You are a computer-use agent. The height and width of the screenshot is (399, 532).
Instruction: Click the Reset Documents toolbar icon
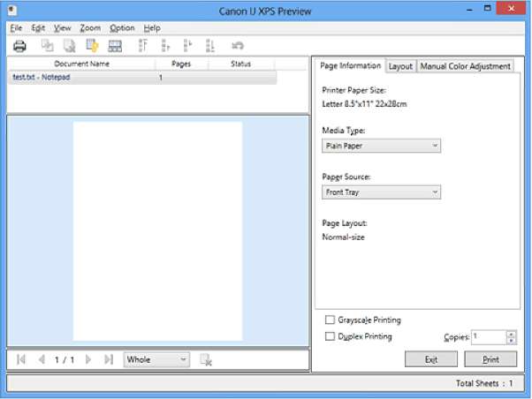93,46
